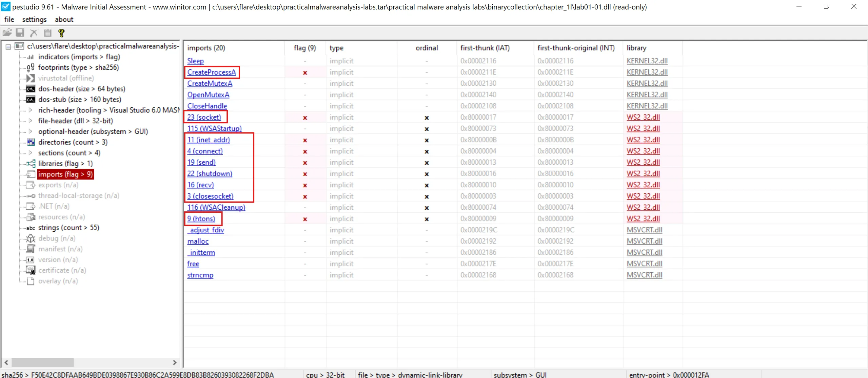Screen dimensions: 868x378
Task: Sort by the ordinal column header
Action: coord(427,48)
